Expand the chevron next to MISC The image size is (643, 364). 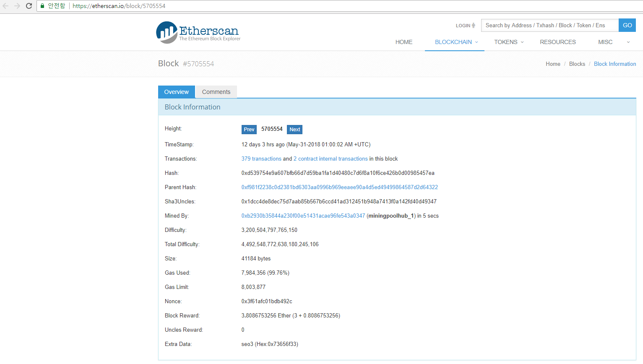point(628,42)
